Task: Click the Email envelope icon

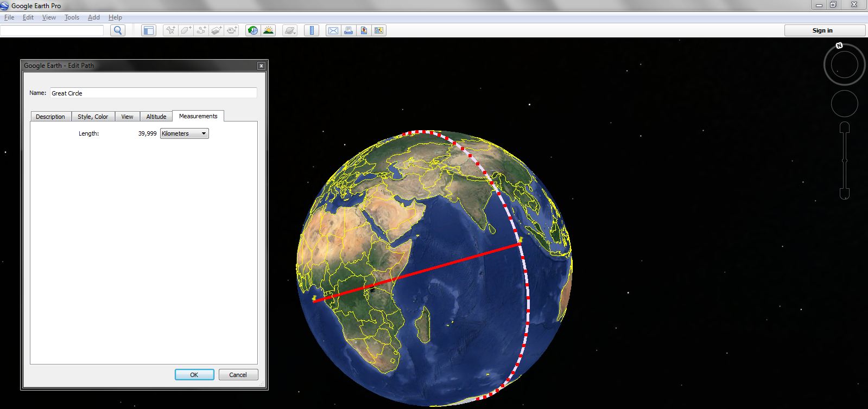Action: pyautogui.click(x=333, y=30)
